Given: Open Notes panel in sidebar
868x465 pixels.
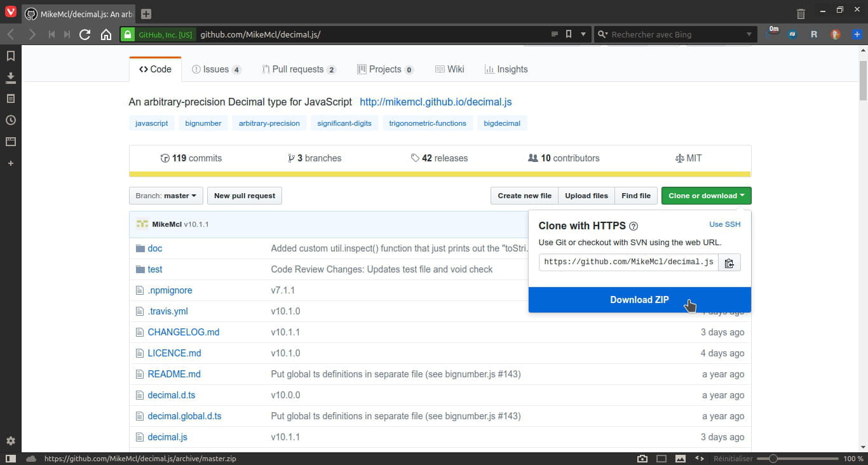Looking at the screenshot, I should 10,98.
